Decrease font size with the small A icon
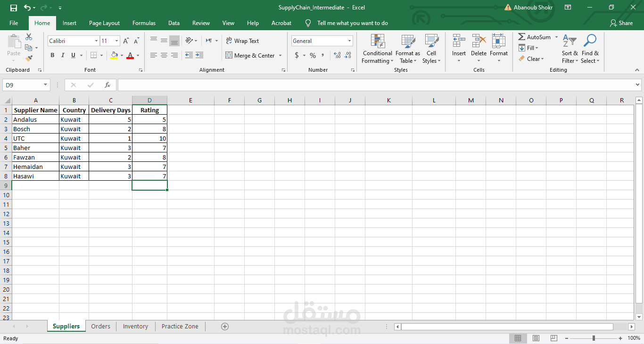The width and height of the screenshot is (644, 344). point(136,41)
